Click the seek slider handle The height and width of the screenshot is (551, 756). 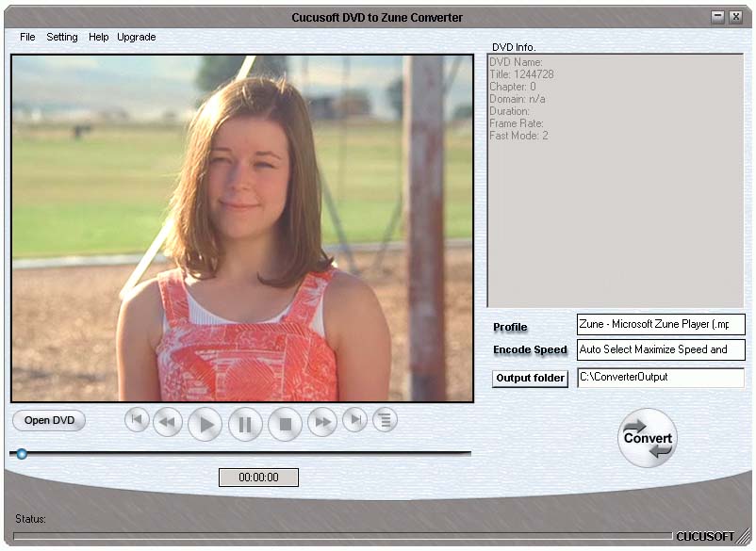[x=22, y=454]
